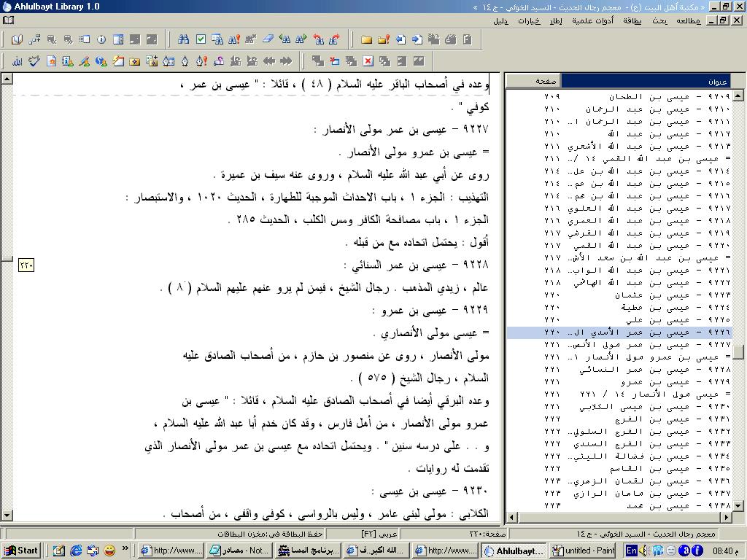Click the Internet Explorer quick launch icon
Screen dimensions: 747x560
pyautogui.click(x=76, y=551)
